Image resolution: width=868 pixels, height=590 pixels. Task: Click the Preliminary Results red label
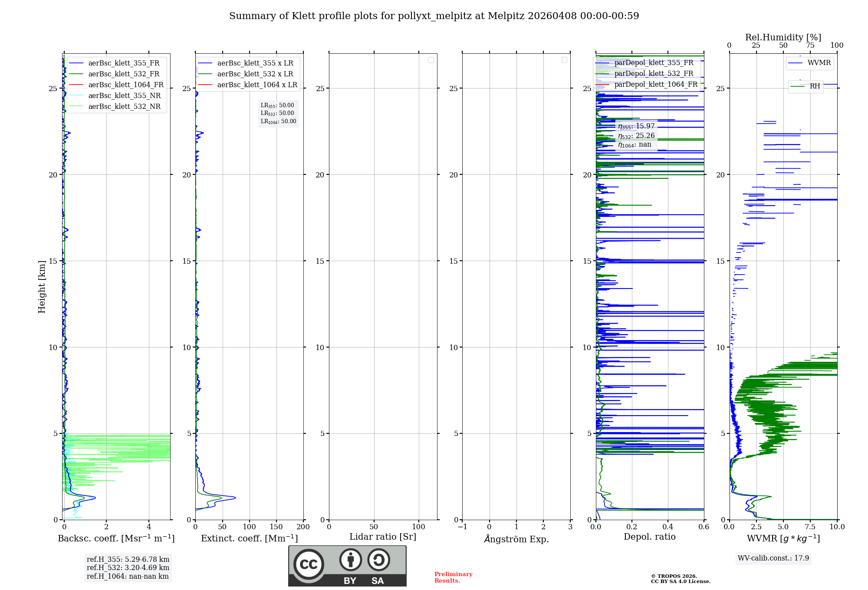(453, 577)
